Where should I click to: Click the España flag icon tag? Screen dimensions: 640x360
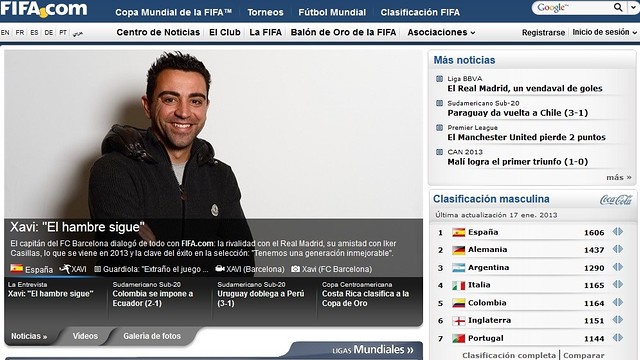tap(17, 269)
